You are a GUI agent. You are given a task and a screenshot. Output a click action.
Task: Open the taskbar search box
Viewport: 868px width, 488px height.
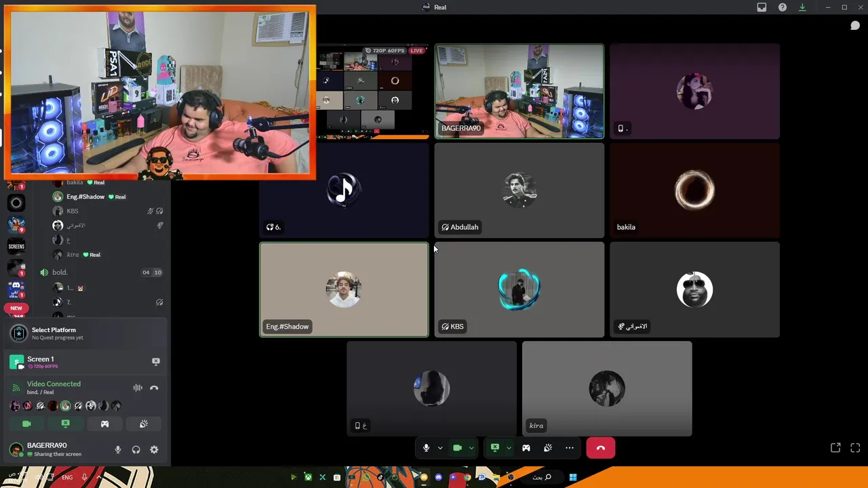pyautogui.click(x=542, y=477)
